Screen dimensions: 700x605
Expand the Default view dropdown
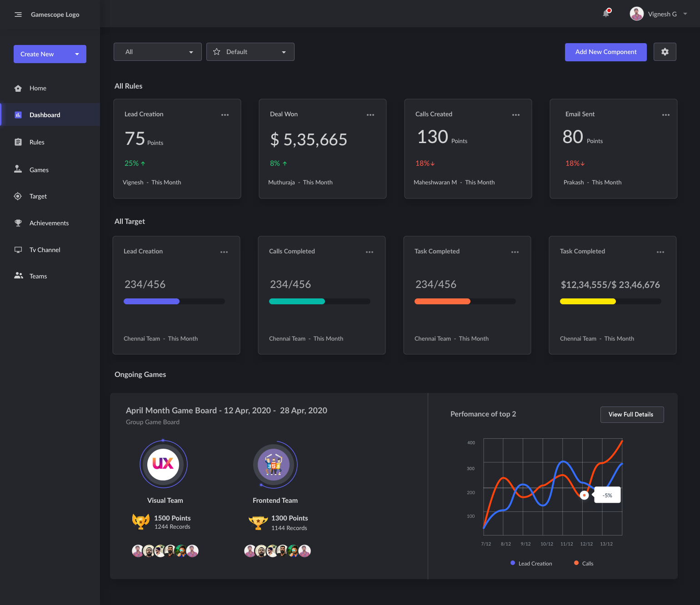(x=250, y=52)
